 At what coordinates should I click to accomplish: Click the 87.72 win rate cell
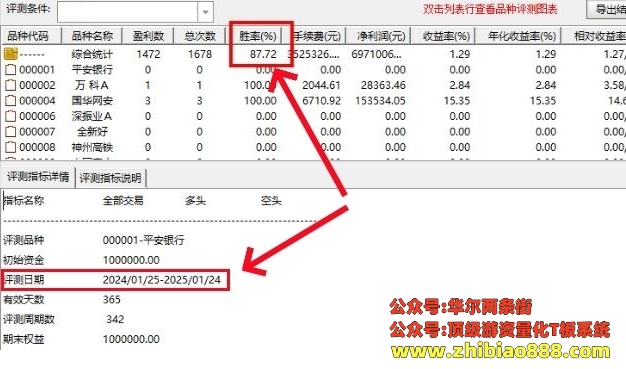[263, 54]
